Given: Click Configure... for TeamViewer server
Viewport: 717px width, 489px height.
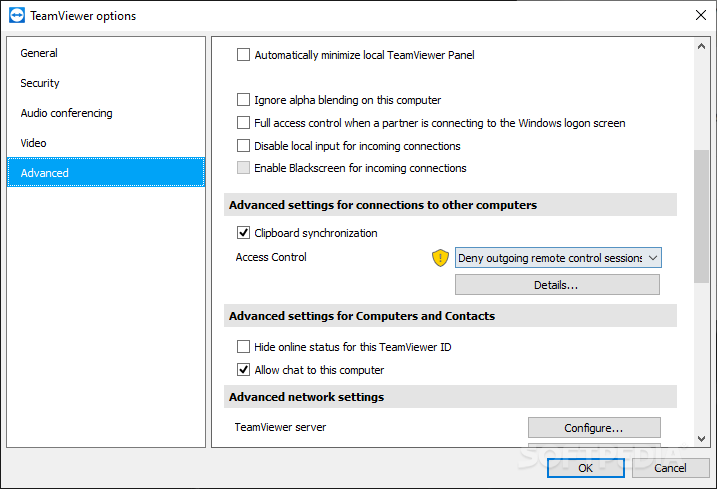Looking at the screenshot, I should tap(594, 428).
